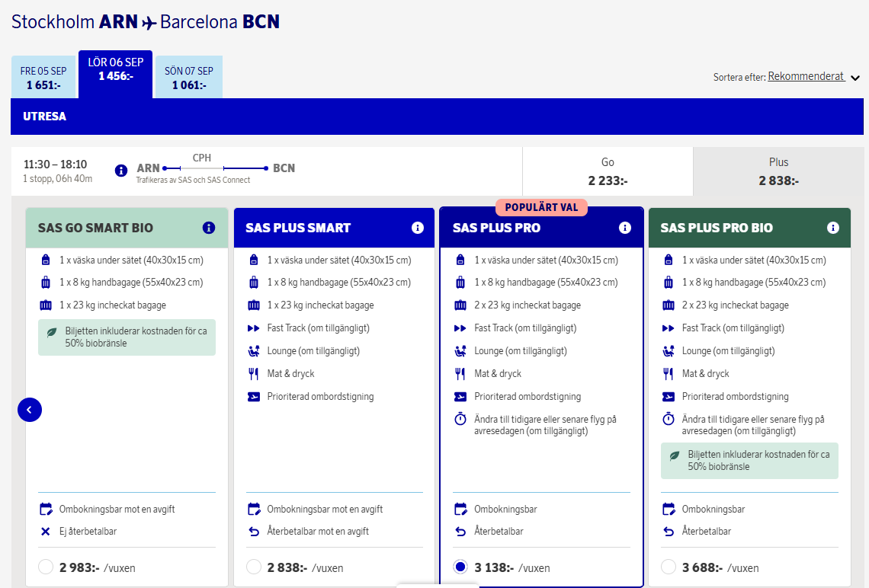Image resolution: width=869 pixels, height=588 pixels.
Task: Open the Rekommenderat sort dropdown
Action: [806, 76]
